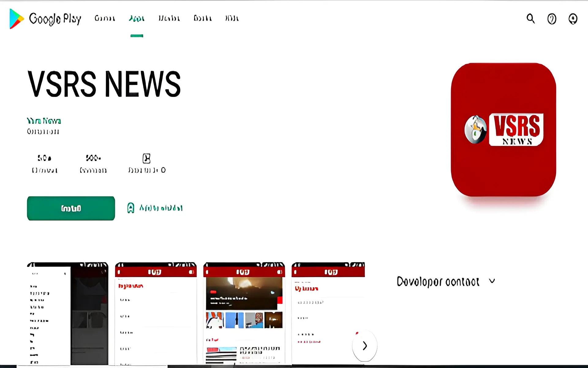Open the help question mark icon
Screen dimensions: 588x368
[x=552, y=19]
